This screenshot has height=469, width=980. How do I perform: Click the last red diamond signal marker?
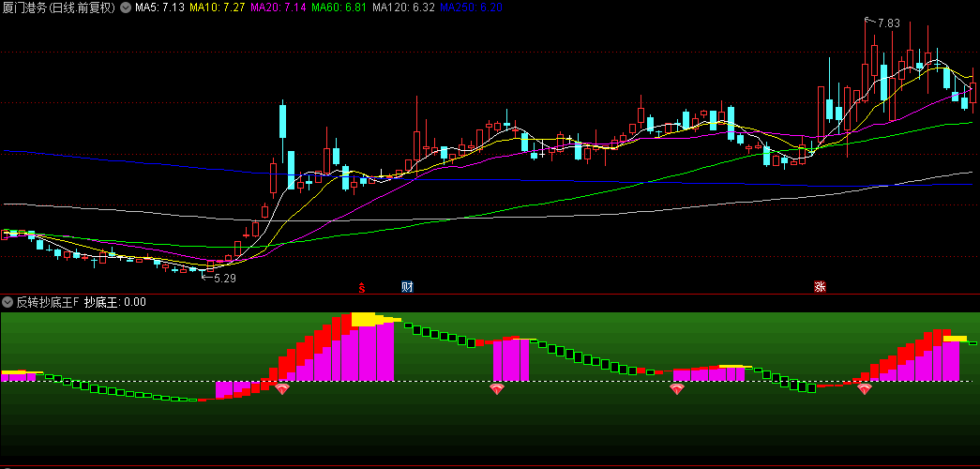(x=864, y=388)
